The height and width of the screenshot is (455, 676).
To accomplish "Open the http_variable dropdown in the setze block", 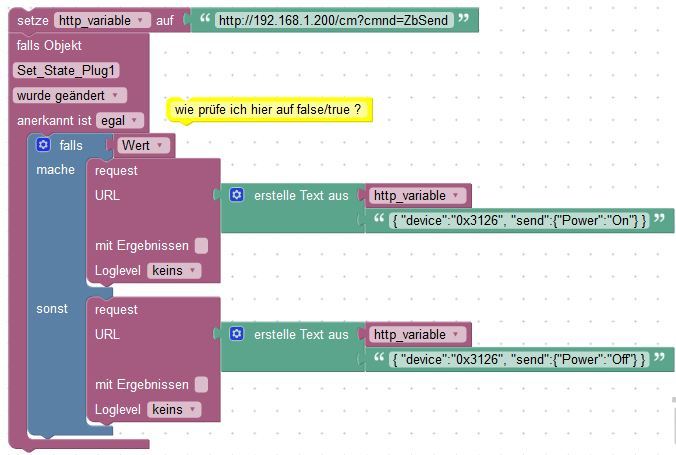I will (x=102, y=20).
